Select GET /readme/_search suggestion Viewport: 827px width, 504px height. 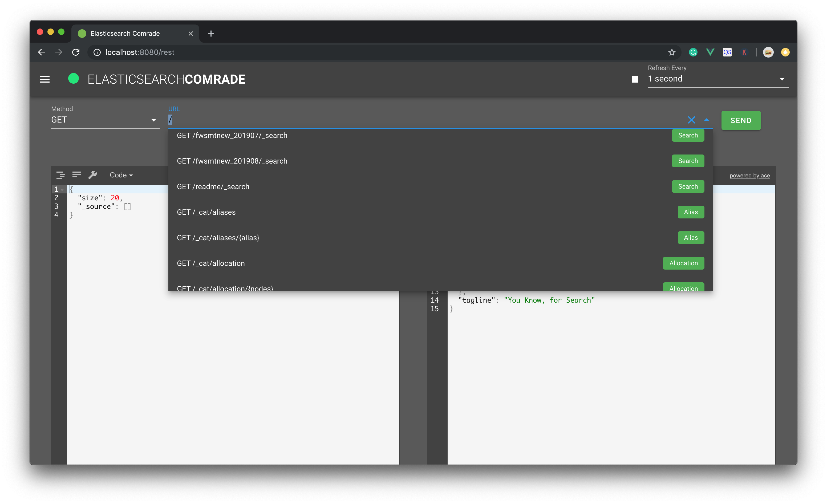click(213, 186)
